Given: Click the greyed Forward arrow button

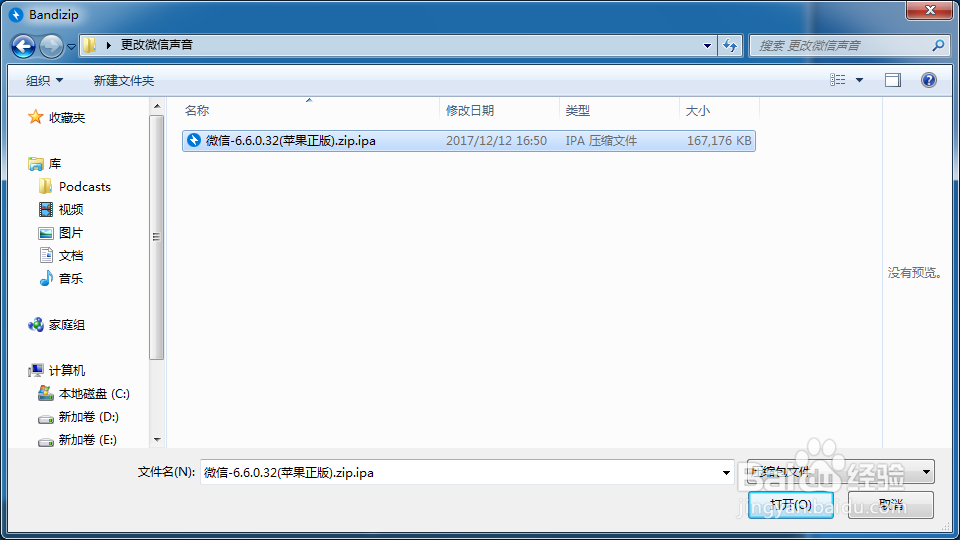Looking at the screenshot, I should [x=51, y=46].
